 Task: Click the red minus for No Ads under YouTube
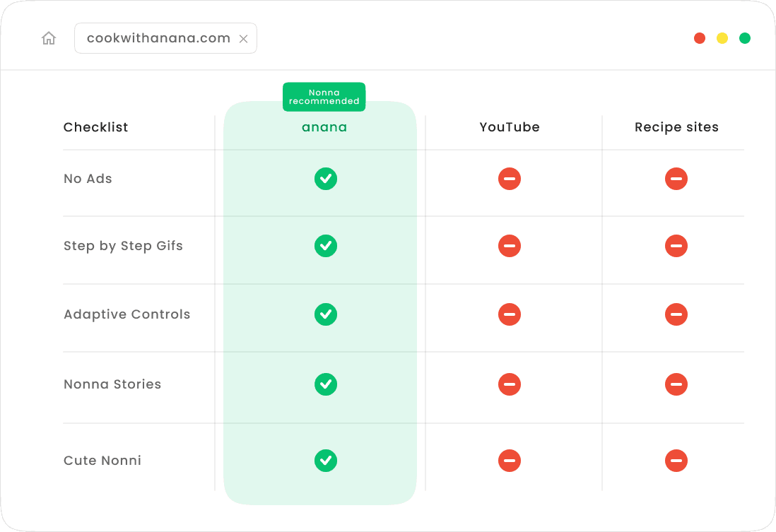(510, 179)
